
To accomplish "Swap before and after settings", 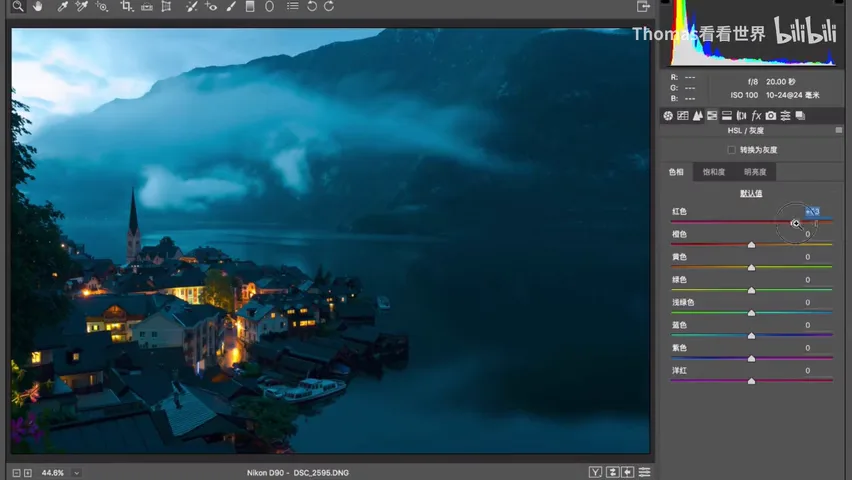I will [612, 472].
